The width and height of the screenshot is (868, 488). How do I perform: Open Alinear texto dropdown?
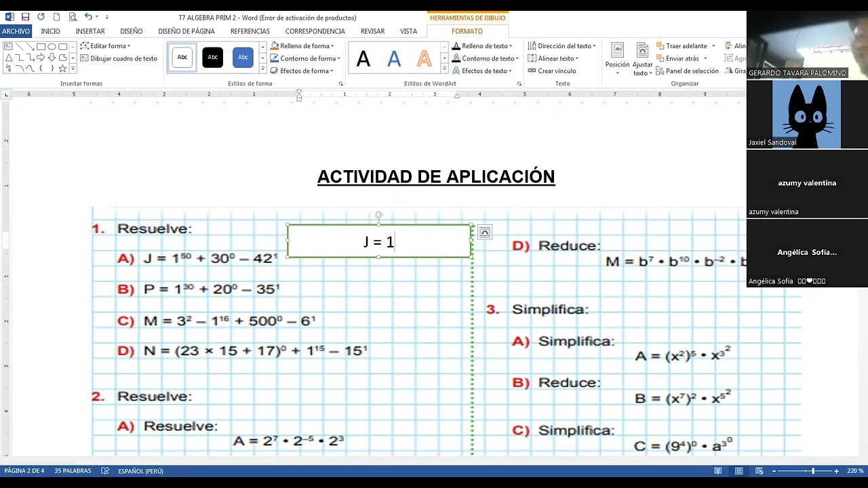coord(553,58)
